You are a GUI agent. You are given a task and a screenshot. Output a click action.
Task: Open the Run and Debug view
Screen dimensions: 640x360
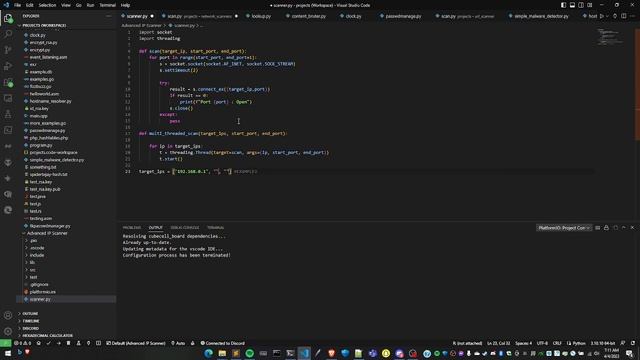point(8,66)
